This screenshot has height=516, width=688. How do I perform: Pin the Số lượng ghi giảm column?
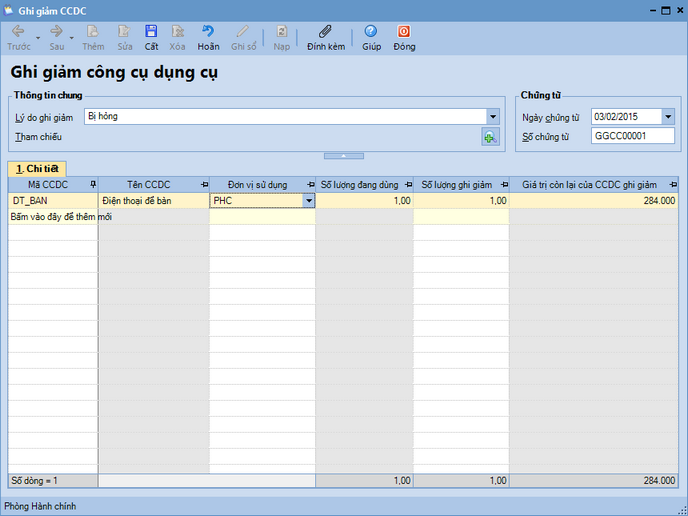504,185
